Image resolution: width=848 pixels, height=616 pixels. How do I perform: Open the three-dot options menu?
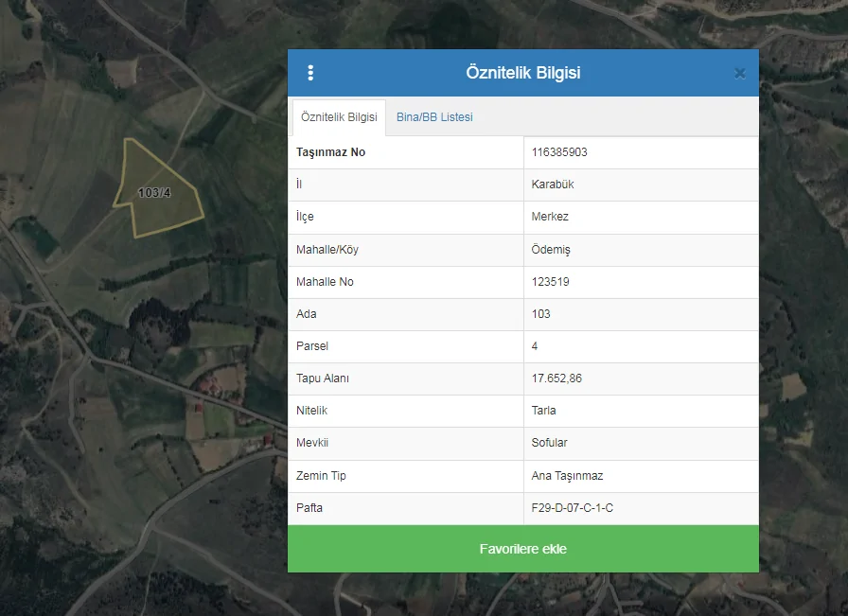(310, 73)
